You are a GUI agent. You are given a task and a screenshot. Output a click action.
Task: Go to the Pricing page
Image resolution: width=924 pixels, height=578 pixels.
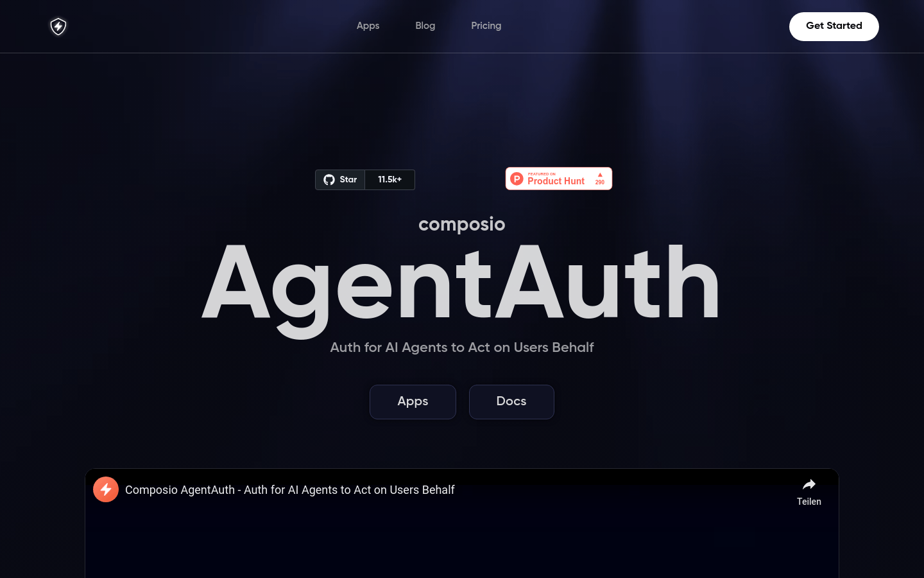pyautogui.click(x=486, y=26)
